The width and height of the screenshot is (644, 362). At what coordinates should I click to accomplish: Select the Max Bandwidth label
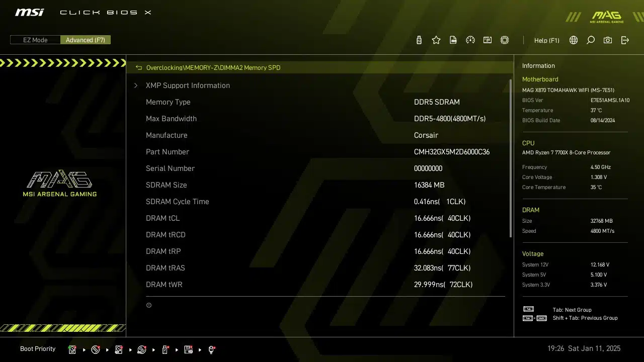171,119
